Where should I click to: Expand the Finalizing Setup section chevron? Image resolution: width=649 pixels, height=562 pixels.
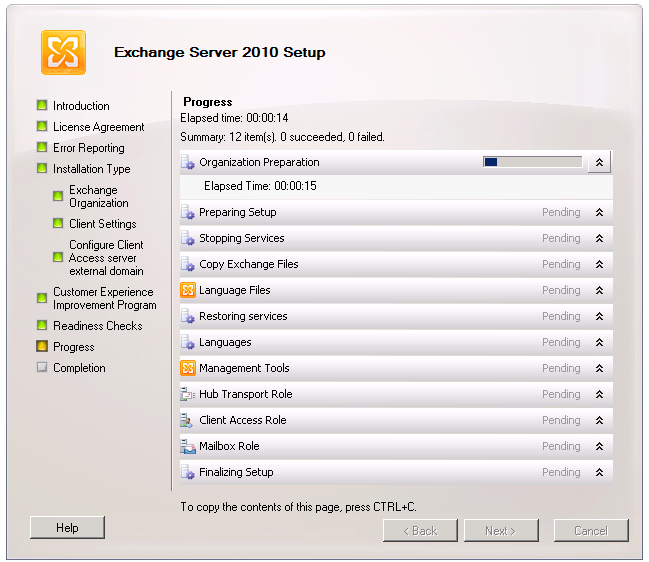[x=599, y=472]
